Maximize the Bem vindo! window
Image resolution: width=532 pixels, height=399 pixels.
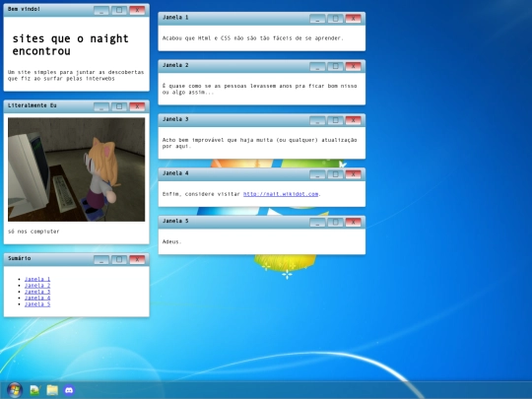click(x=119, y=10)
